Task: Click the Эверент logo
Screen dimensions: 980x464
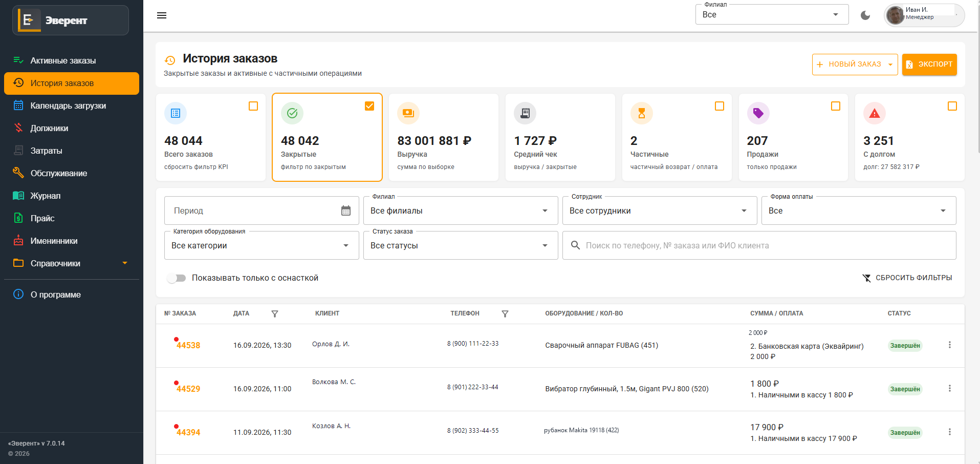Action: [71, 20]
